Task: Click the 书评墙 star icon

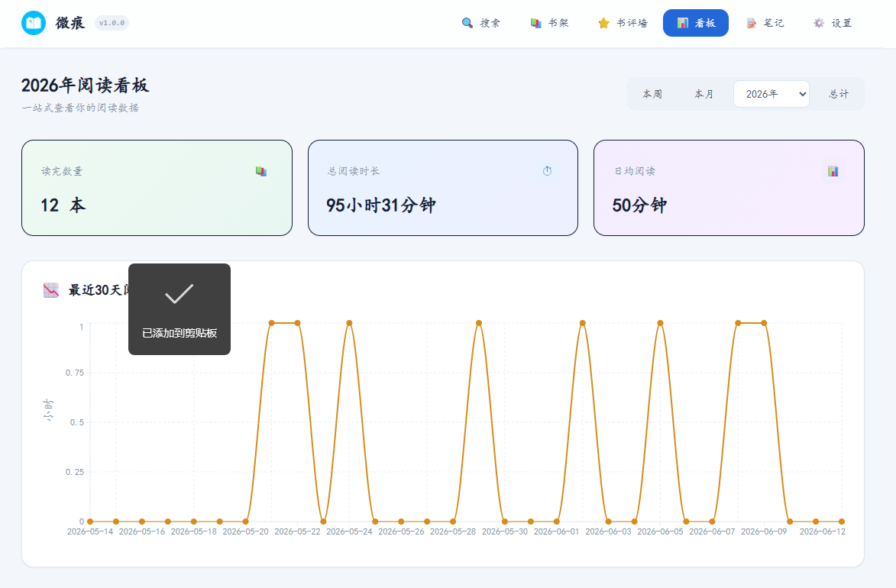Action: point(604,23)
